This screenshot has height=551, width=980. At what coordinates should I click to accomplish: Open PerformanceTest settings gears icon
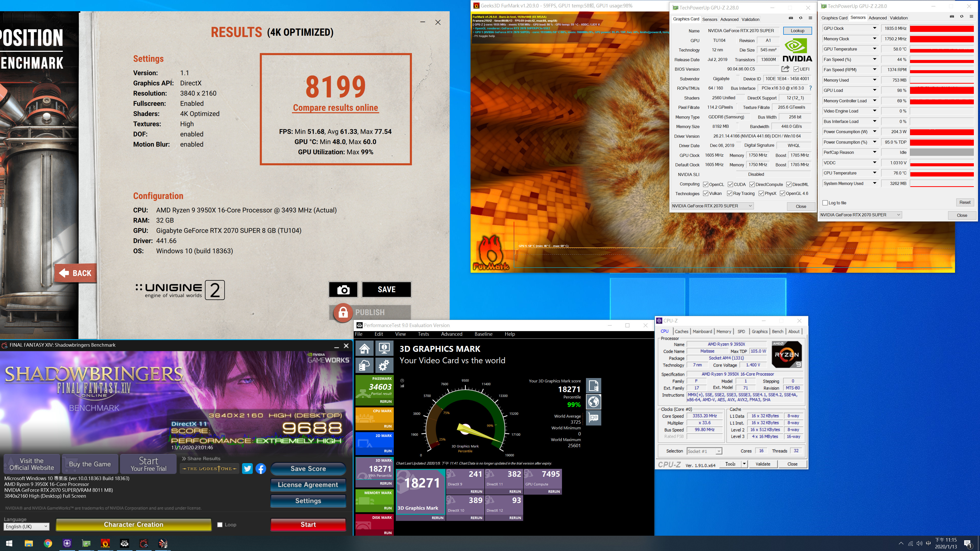tap(384, 366)
